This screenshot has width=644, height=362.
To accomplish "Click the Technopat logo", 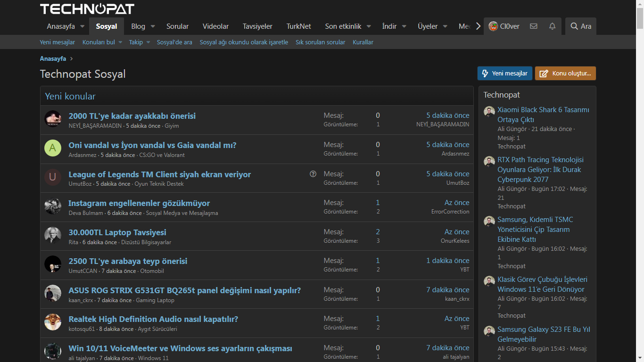I will point(87,9).
